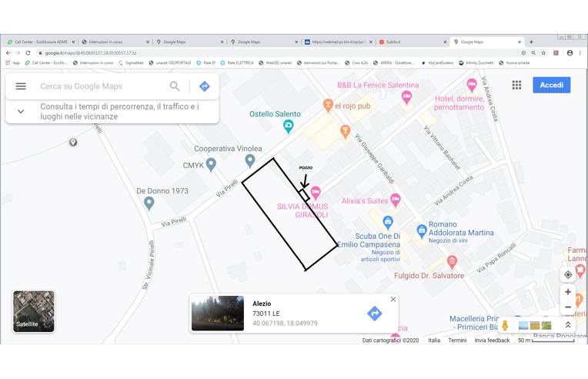Expand the imagery strip with double chevron

tap(568, 325)
